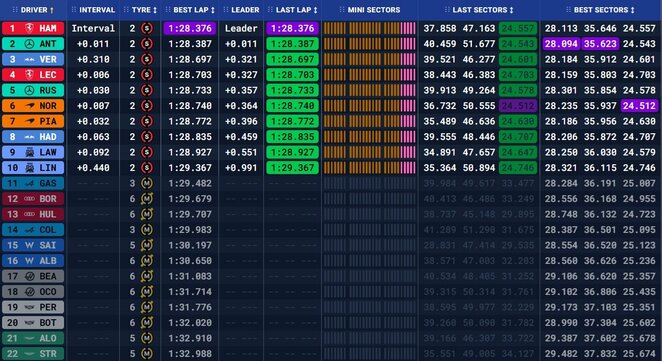Click the medium tyre icon for BOR
The image size is (662, 361).
point(147,198)
